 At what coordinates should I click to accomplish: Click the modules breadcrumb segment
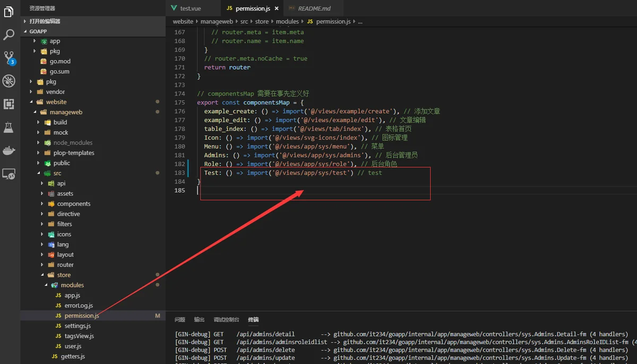tap(287, 22)
